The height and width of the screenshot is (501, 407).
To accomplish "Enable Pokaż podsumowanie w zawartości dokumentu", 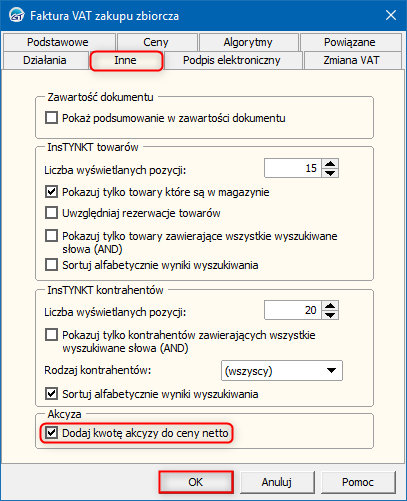I will [51, 118].
